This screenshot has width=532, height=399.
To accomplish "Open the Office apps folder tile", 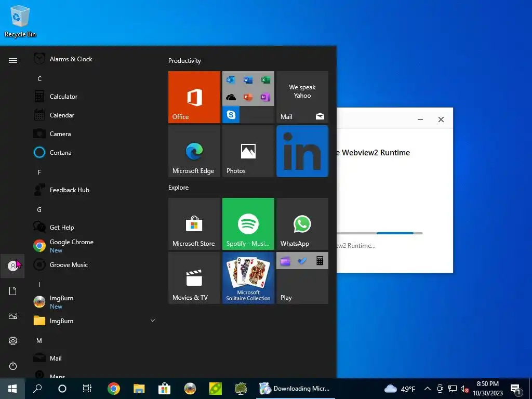I will 248,88.
